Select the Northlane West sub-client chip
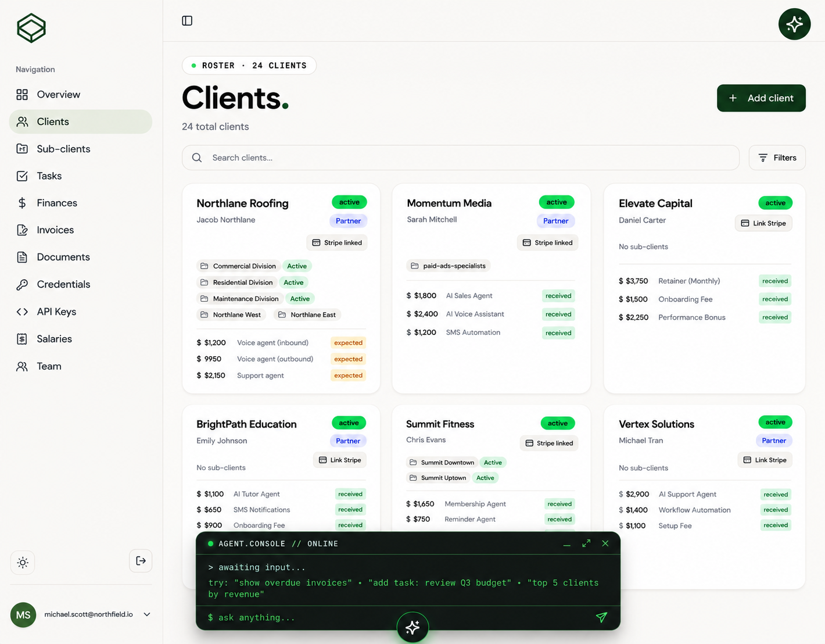The image size is (825, 644). pyautogui.click(x=231, y=314)
